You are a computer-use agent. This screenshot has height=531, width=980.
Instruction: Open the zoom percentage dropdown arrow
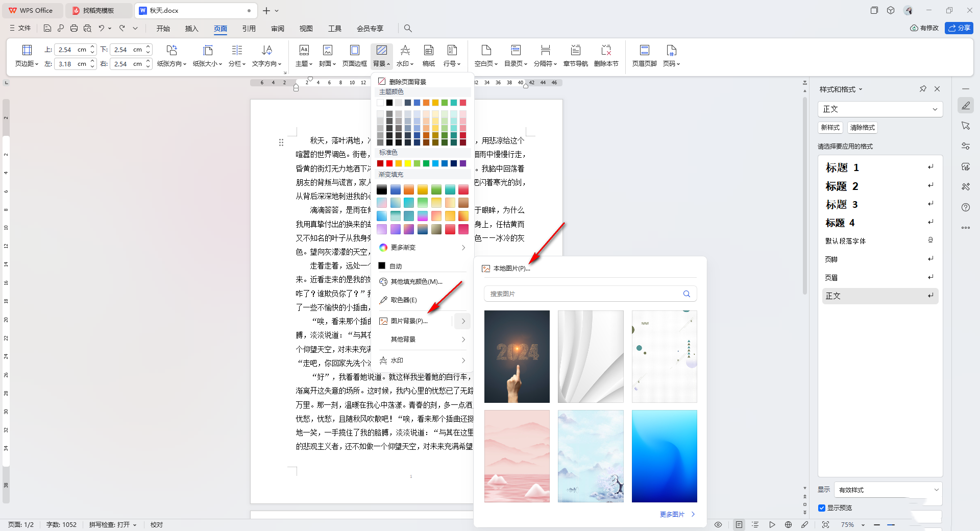click(863, 524)
